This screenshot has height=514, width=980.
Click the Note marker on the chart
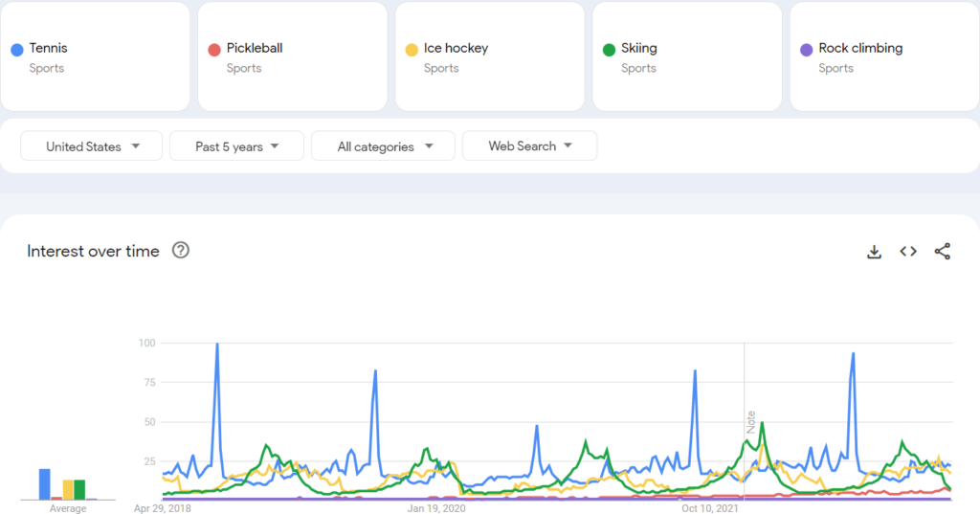pyautogui.click(x=751, y=422)
